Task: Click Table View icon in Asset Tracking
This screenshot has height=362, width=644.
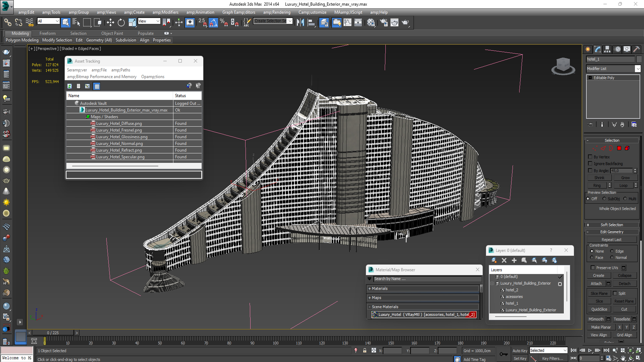Action: click(97, 86)
